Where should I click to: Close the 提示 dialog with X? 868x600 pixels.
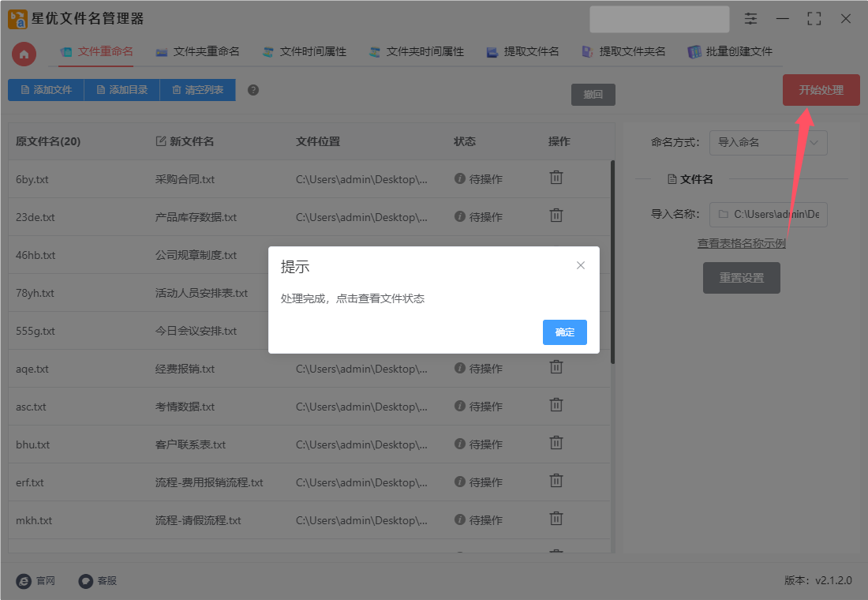[580, 265]
